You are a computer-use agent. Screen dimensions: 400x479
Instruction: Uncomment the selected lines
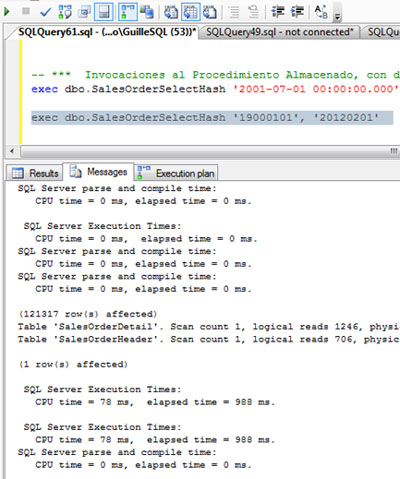click(x=254, y=12)
